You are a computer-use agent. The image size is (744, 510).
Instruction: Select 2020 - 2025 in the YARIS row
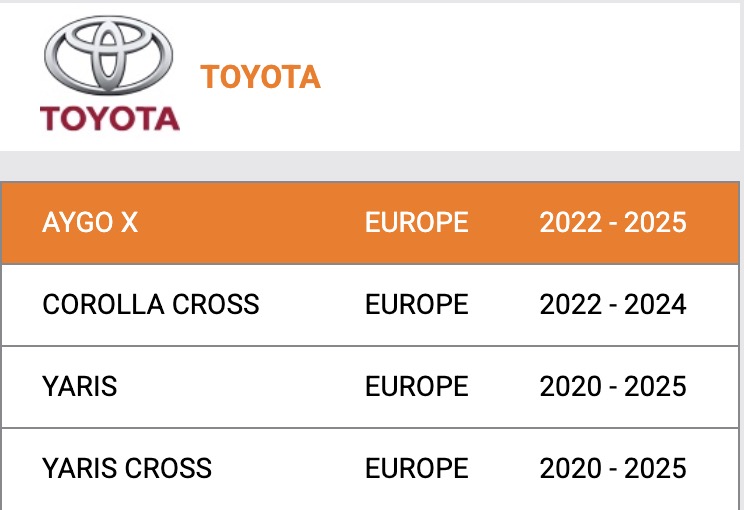point(613,386)
